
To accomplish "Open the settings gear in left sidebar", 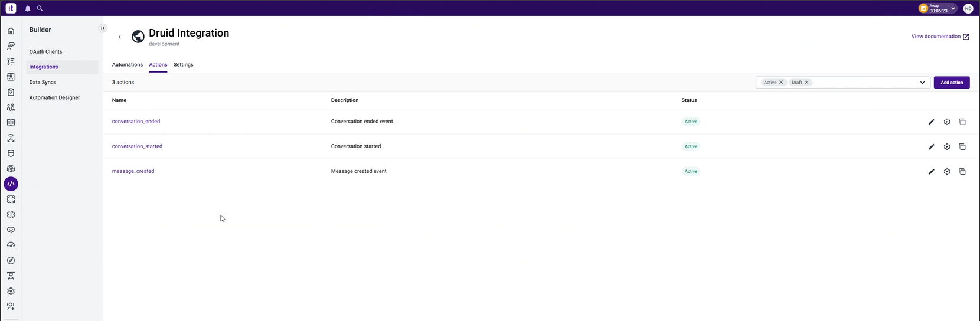I will (11, 291).
